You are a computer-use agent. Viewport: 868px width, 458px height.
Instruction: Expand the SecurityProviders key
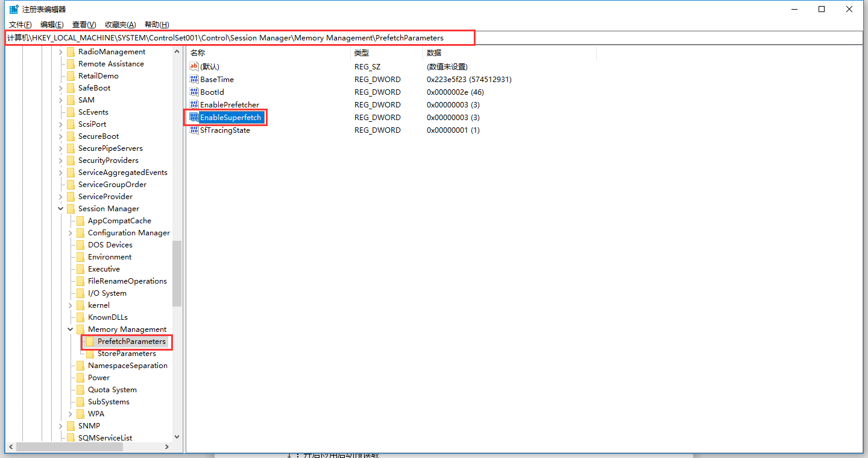pyautogui.click(x=61, y=161)
